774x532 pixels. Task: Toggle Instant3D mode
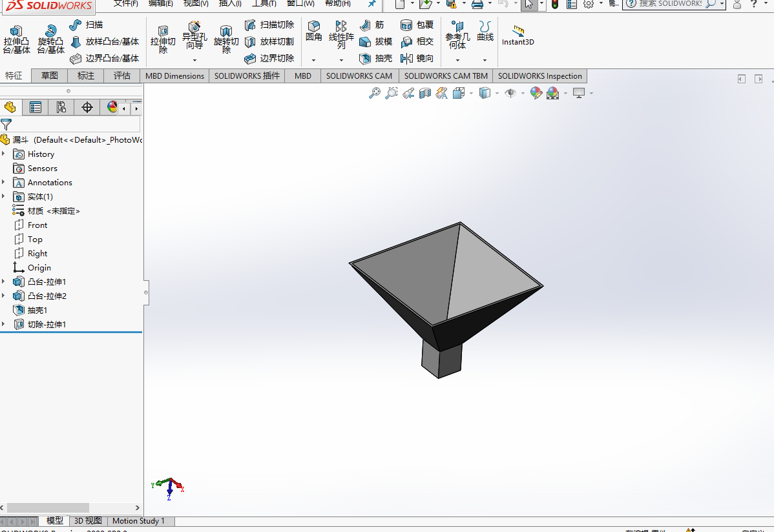(518, 36)
